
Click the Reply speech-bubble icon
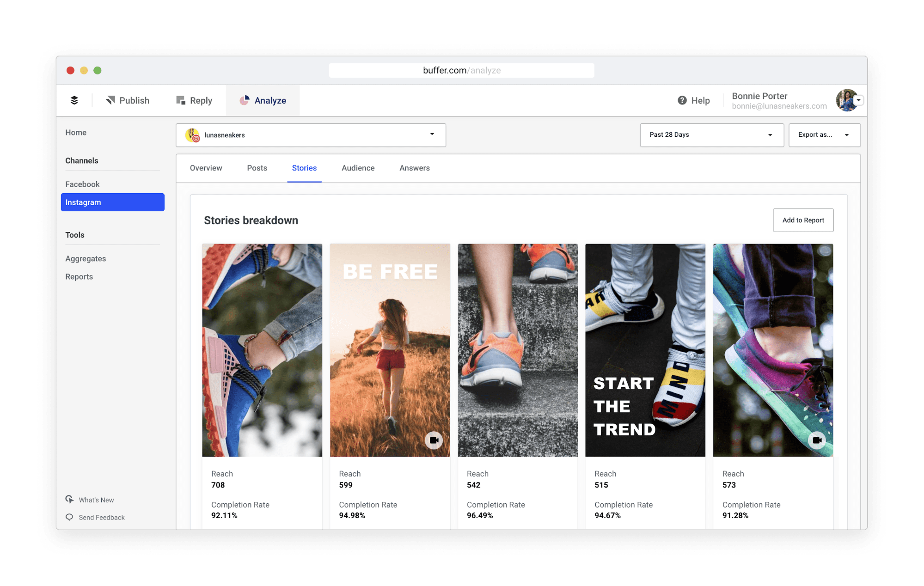[x=181, y=100]
